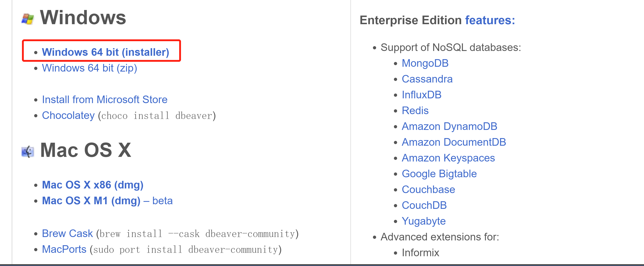Open the Amazon DocumentDB link
Image resolution: width=644 pixels, height=266 pixels.
[454, 142]
